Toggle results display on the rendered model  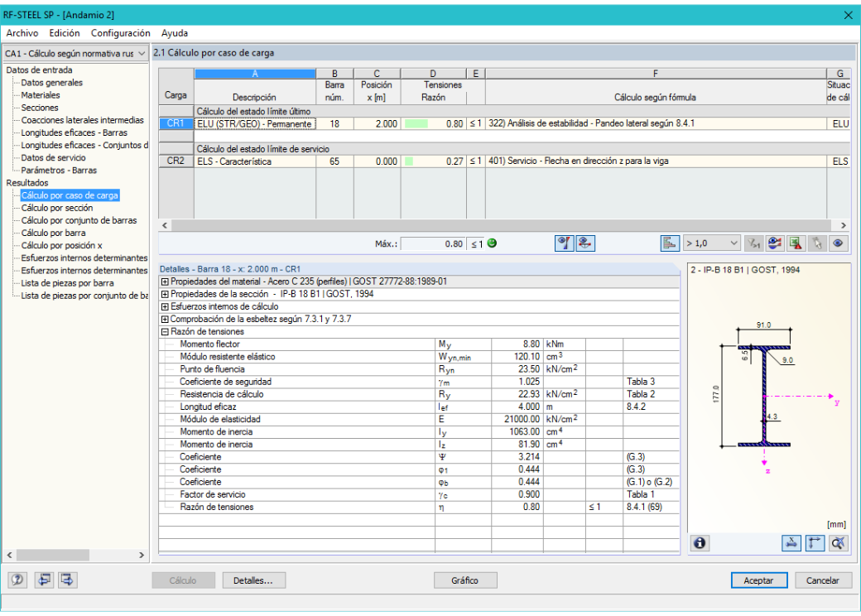click(775, 243)
